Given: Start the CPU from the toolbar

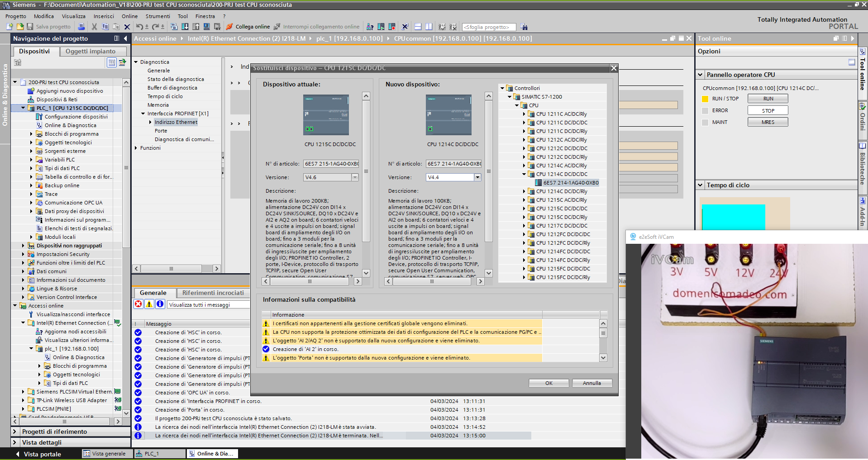Looking at the screenshot, I should (x=381, y=27).
